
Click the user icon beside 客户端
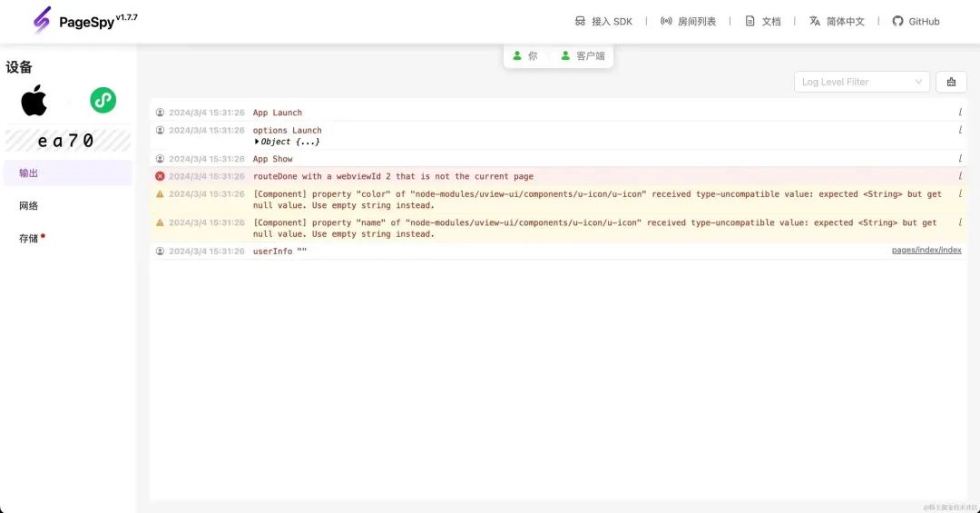[x=565, y=56]
